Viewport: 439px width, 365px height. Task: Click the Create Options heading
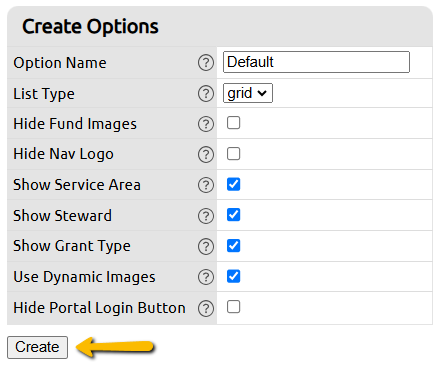click(x=90, y=27)
